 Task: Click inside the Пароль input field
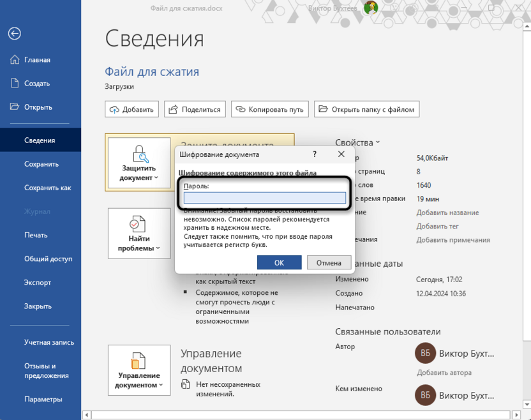click(264, 198)
